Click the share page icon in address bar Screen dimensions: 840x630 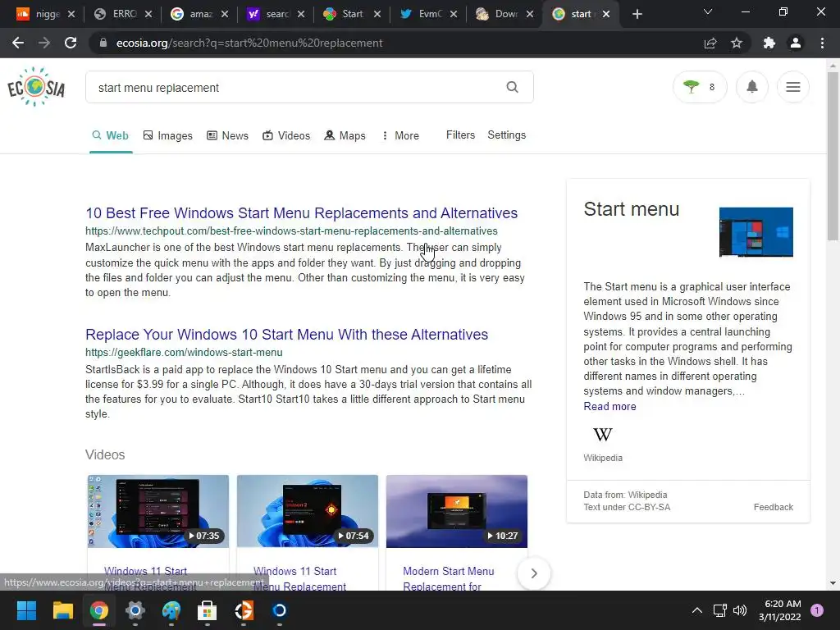click(x=710, y=43)
